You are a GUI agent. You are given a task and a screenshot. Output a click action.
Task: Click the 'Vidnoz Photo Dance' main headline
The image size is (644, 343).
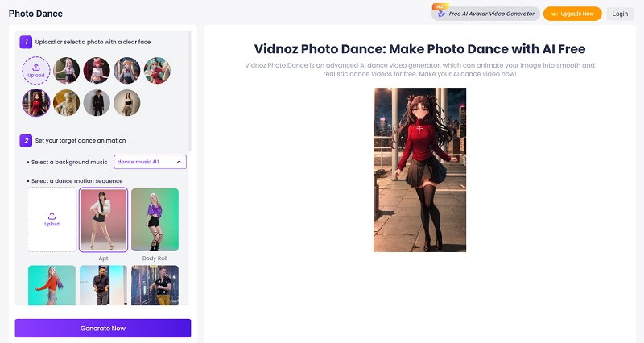419,49
